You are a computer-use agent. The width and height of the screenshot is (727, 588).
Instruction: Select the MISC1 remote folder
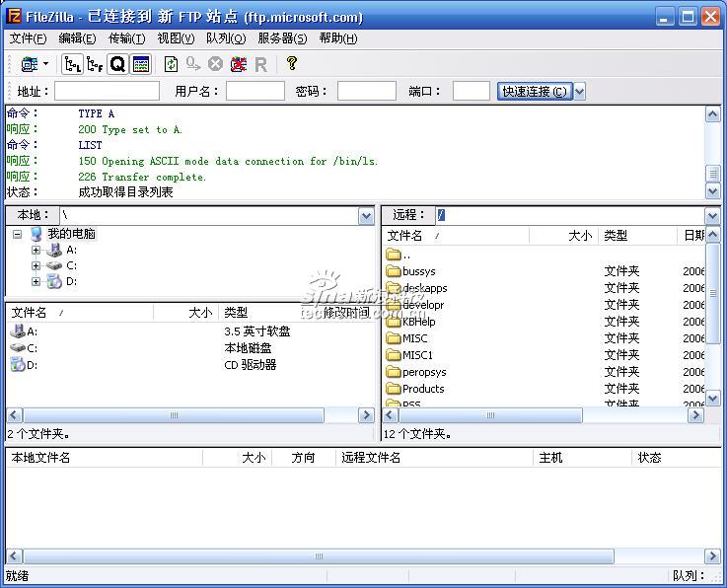[410, 355]
